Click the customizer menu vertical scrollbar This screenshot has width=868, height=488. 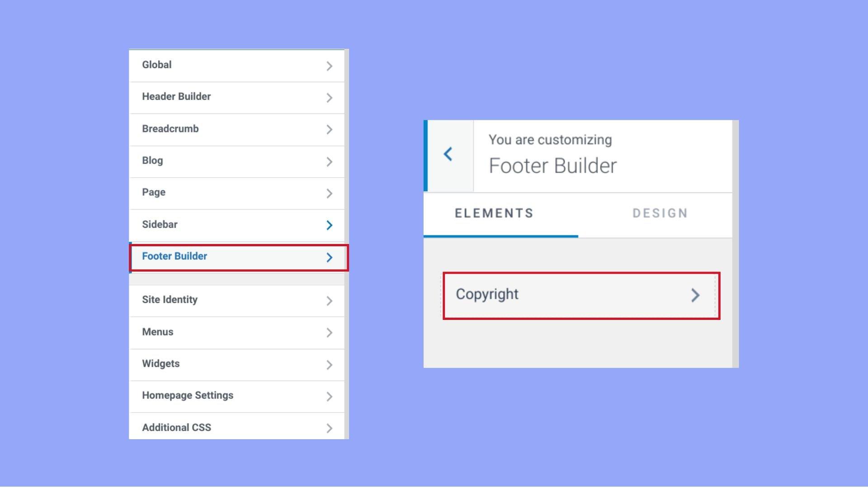[x=347, y=244]
